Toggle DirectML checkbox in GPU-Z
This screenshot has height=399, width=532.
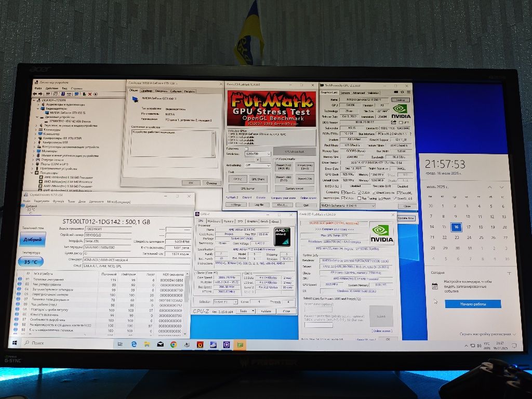398,193
